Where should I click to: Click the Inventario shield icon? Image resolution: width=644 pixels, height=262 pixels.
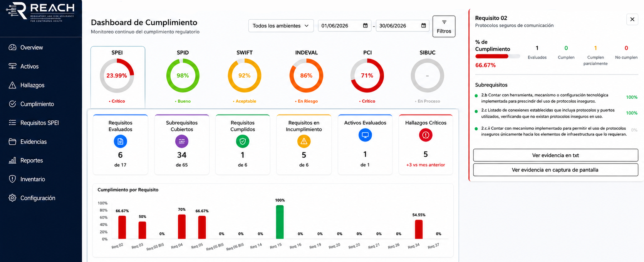(x=12, y=179)
